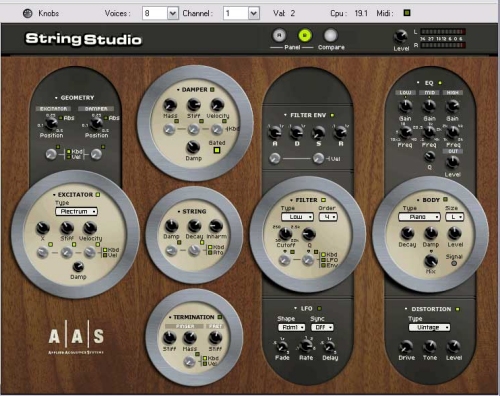Open the Body Size dropdown
The width and height of the screenshot is (500, 396).
click(x=455, y=217)
